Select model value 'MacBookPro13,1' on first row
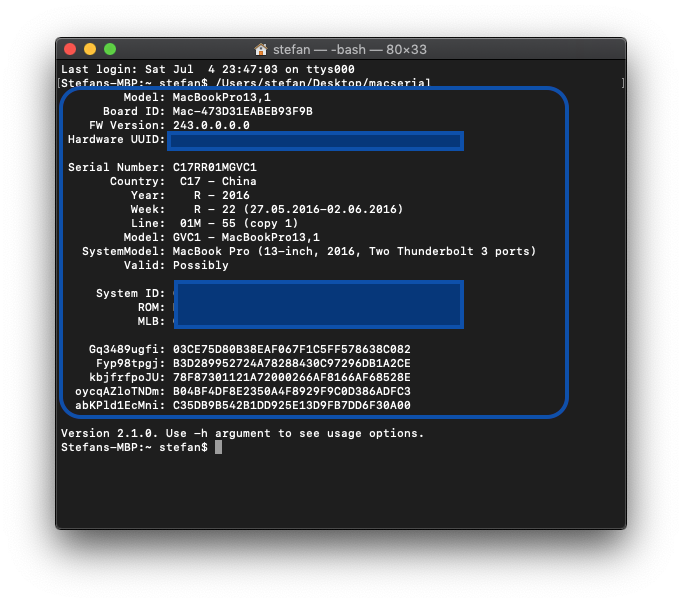682x603 pixels. [222, 97]
